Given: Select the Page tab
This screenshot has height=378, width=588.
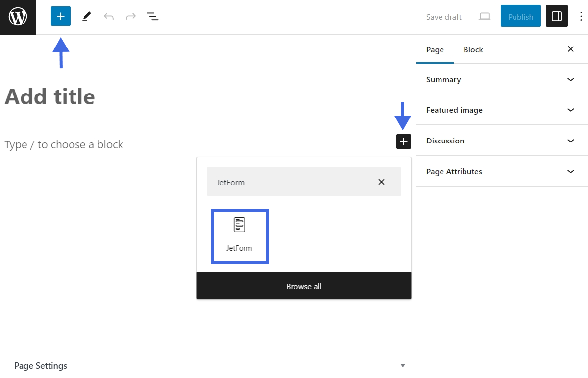Looking at the screenshot, I should [x=435, y=49].
